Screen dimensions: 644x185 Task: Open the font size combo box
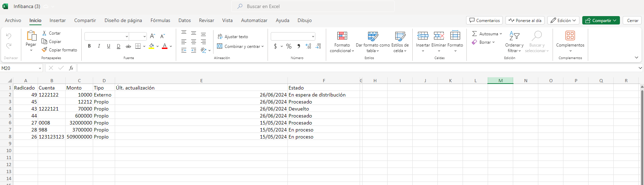point(138,36)
